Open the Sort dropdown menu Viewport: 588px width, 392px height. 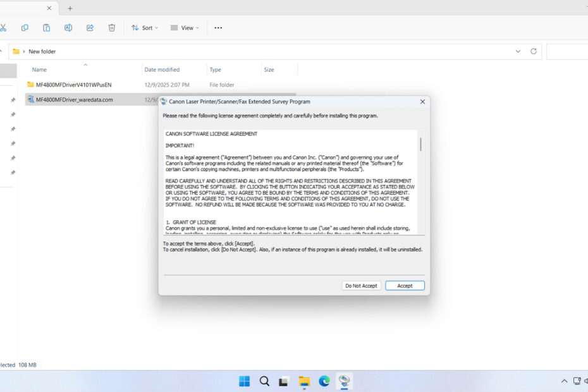point(145,28)
